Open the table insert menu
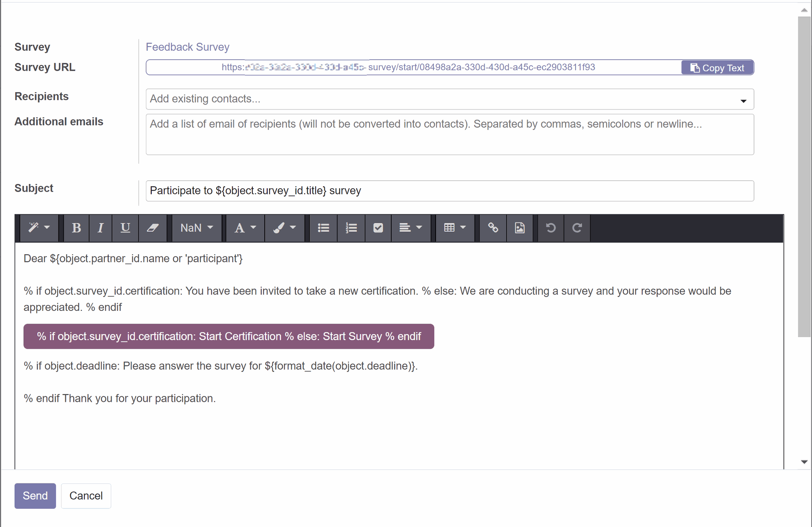 455,228
